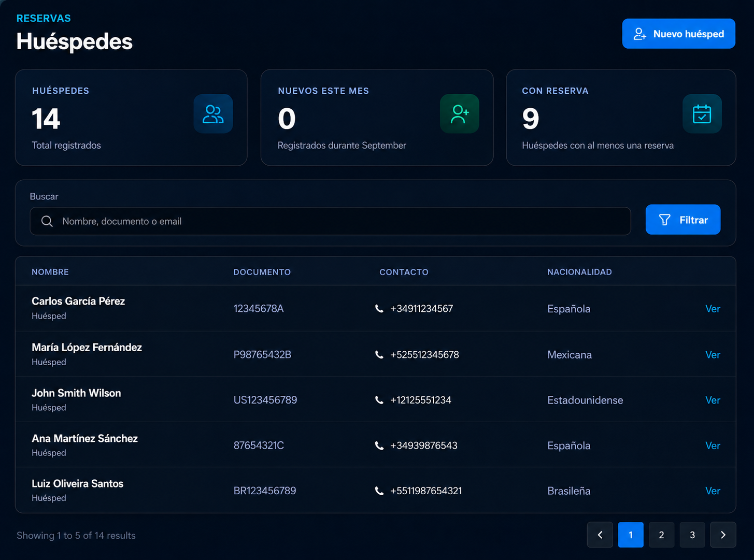This screenshot has width=754, height=560.
Task: Click the Mexicana nationality cell
Action: click(x=570, y=355)
